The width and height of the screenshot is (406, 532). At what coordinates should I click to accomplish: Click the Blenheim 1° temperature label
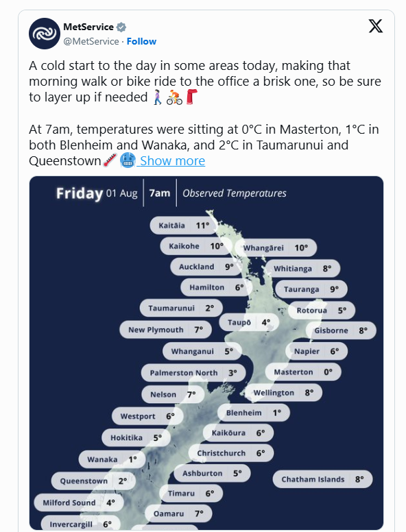point(254,413)
